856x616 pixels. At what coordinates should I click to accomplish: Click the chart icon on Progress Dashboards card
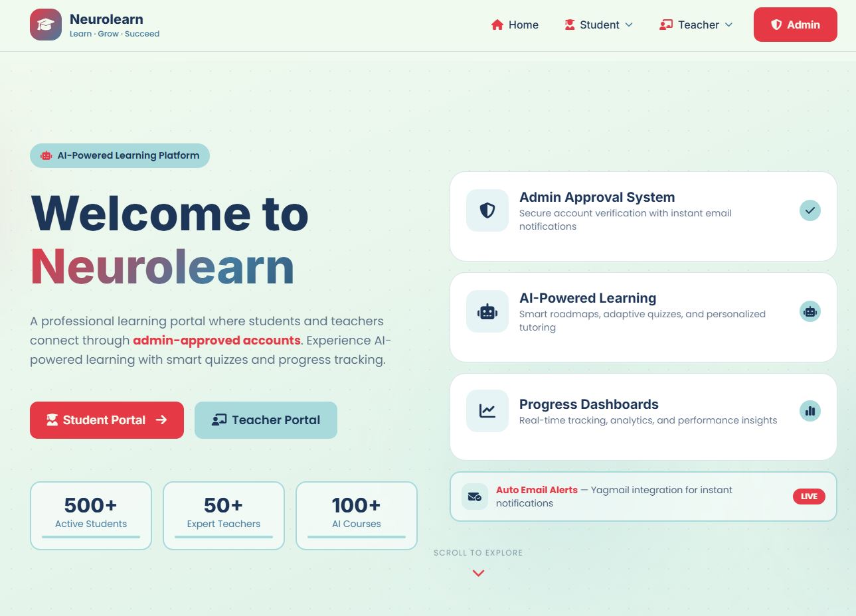[487, 411]
